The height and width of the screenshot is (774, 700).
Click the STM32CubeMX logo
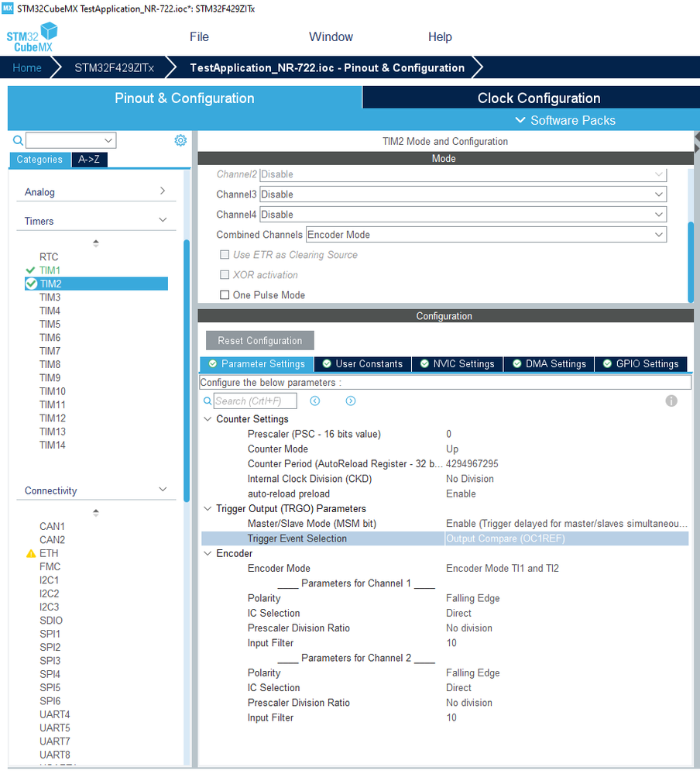coord(32,37)
